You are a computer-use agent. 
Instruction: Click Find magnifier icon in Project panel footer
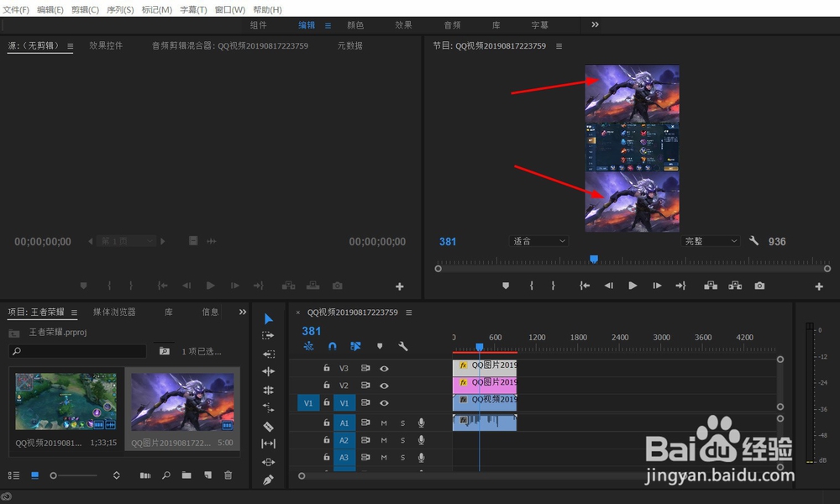[x=166, y=475]
